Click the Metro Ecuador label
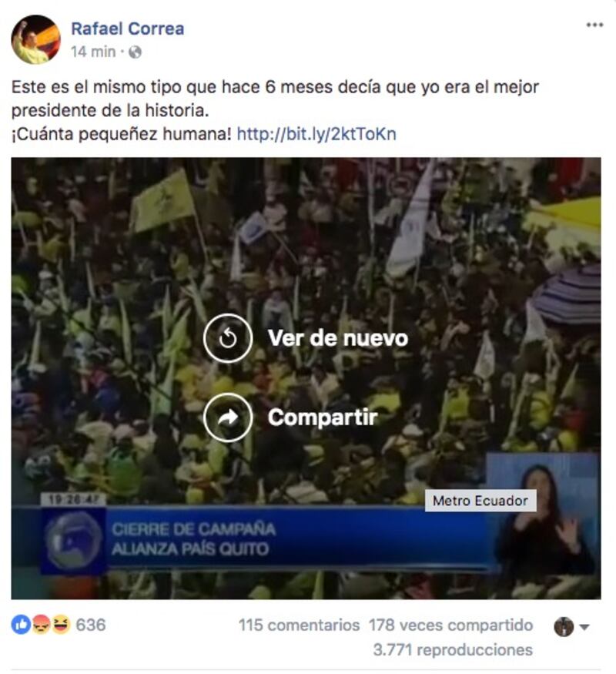 (480, 501)
